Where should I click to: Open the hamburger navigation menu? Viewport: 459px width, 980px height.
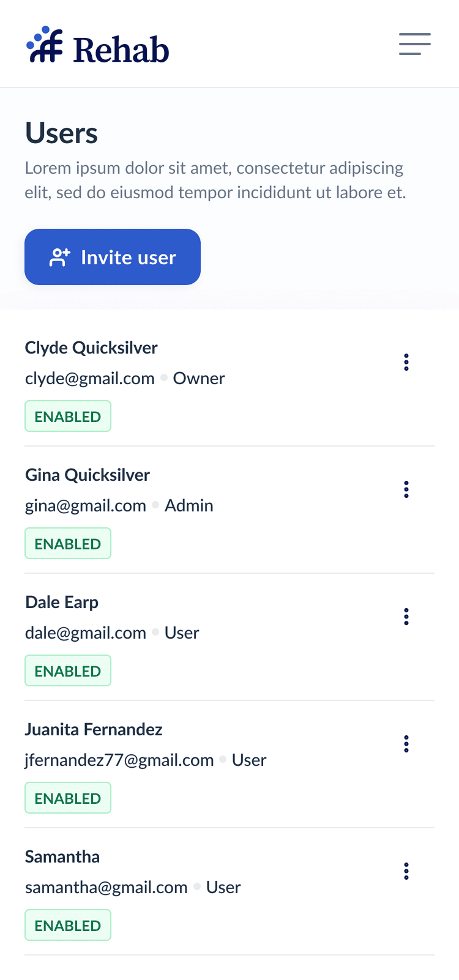[x=415, y=44]
